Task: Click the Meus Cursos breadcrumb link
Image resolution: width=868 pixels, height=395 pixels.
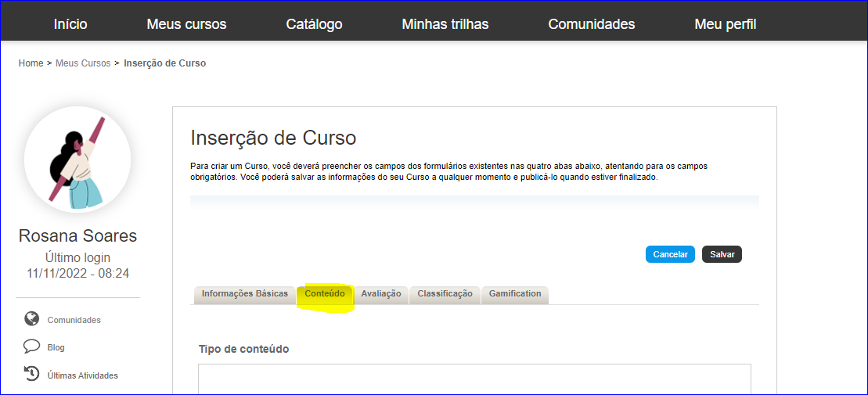Action: click(83, 63)
